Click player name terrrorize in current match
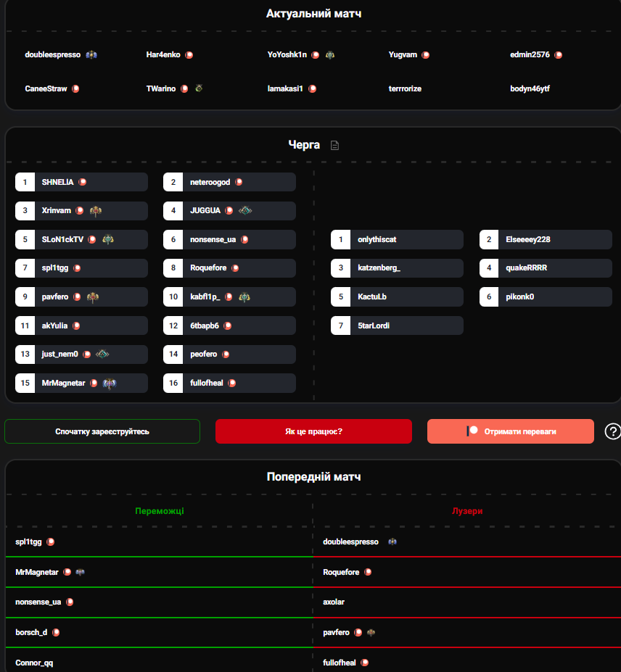Viewport: 621px width, 672px height. (405, 88)
